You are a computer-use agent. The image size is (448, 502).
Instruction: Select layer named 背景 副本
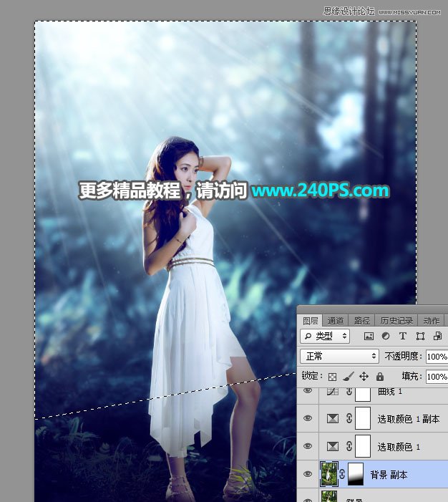coord(389,475)
